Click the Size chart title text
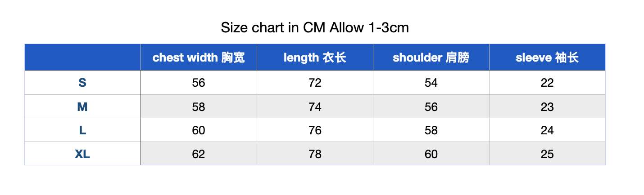644x195 pixels. pyautogui.click(x=315, y=28)
